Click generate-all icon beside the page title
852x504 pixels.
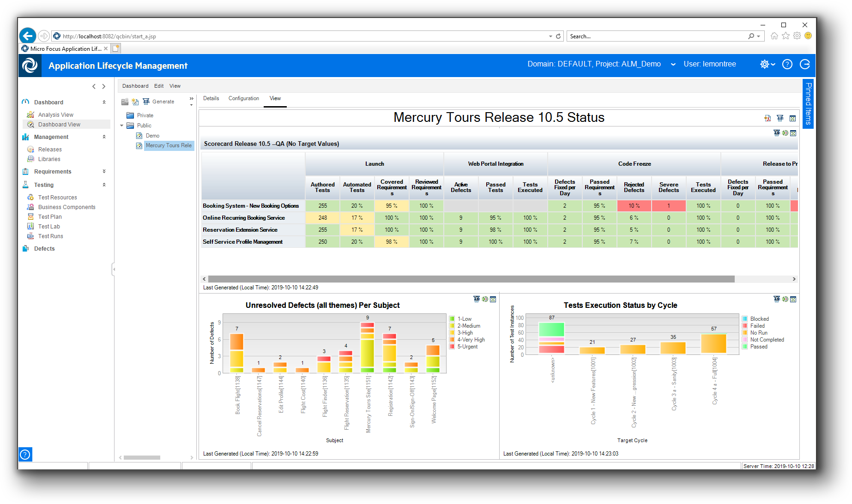780,119
